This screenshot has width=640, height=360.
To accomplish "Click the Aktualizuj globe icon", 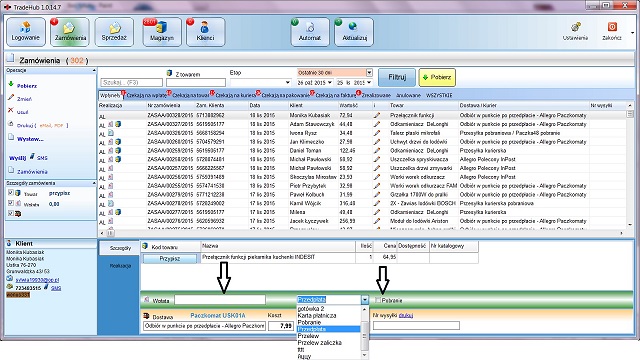I will coord(353,27).
